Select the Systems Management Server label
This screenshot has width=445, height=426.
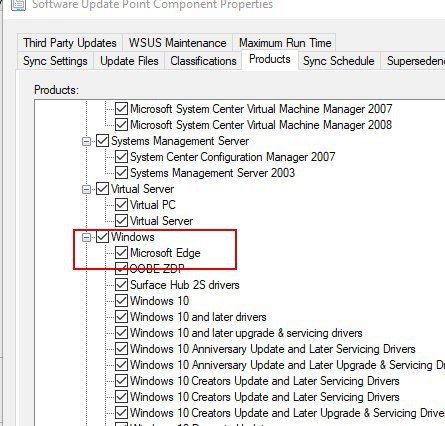tap(180, 141)
